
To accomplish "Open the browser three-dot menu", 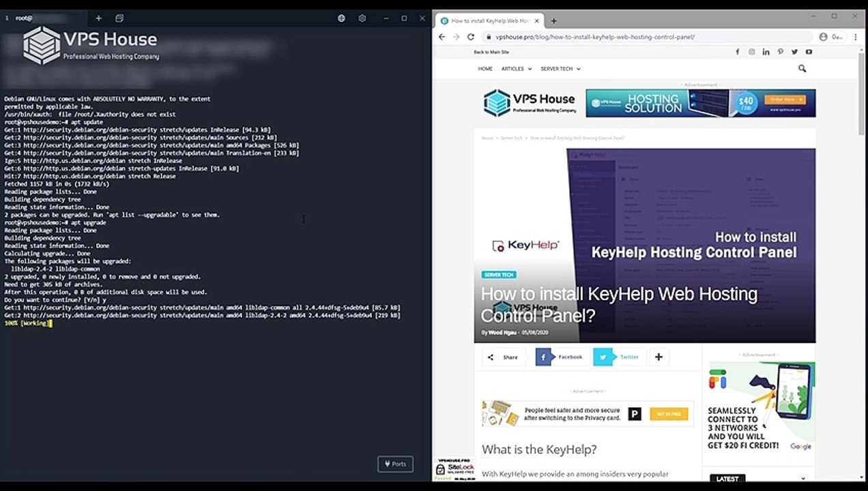I will (x=855, y=37).
